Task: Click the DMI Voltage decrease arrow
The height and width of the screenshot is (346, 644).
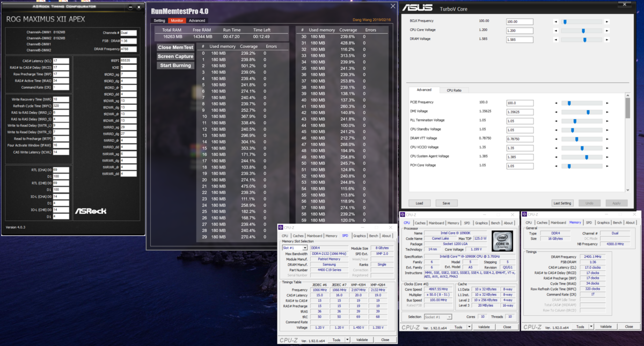Action: point(555,112)
